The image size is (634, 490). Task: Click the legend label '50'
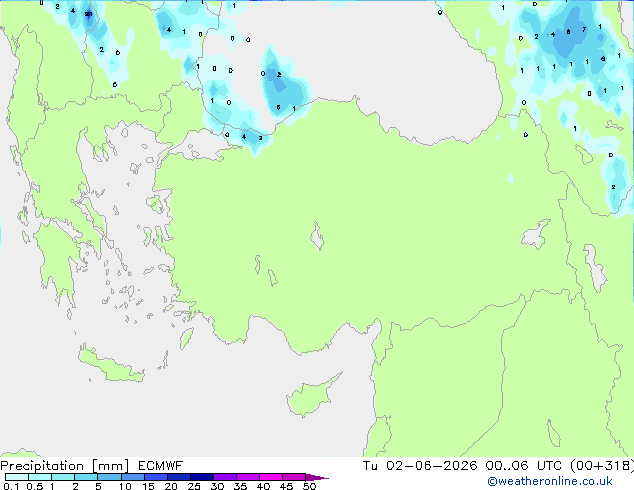309,486
